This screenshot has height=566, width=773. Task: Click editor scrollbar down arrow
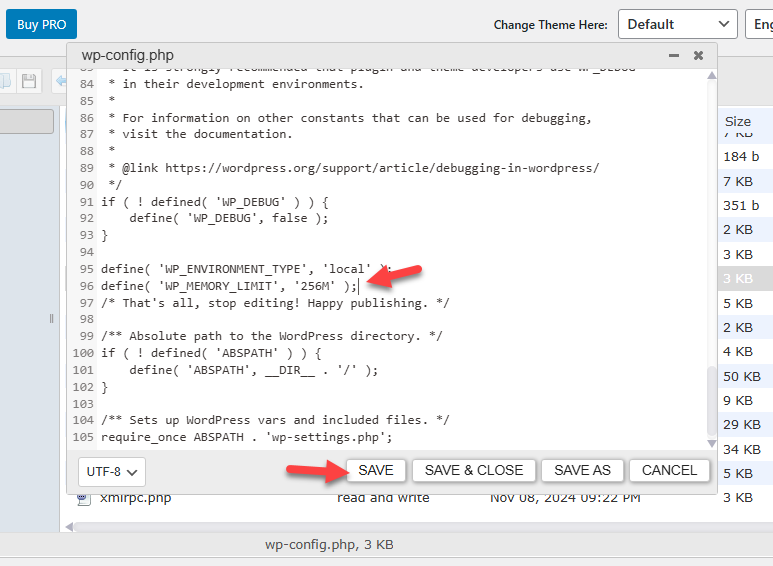point(711,443)
